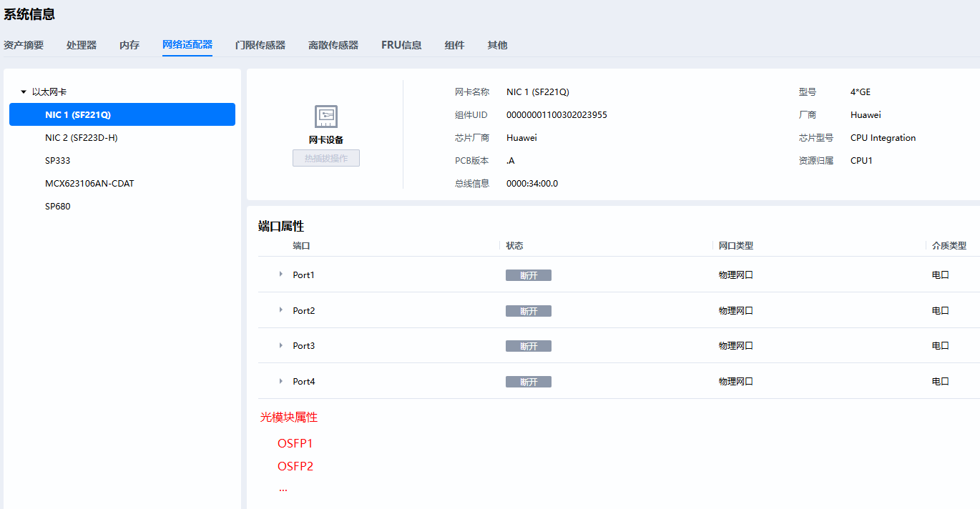
Task: Click the 热插拔操作 button
Action: point(326,158)
